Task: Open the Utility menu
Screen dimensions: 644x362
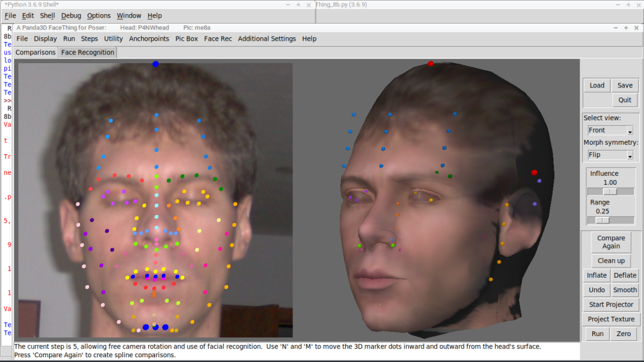Action: pyautogui.click(x=113, y=38)
